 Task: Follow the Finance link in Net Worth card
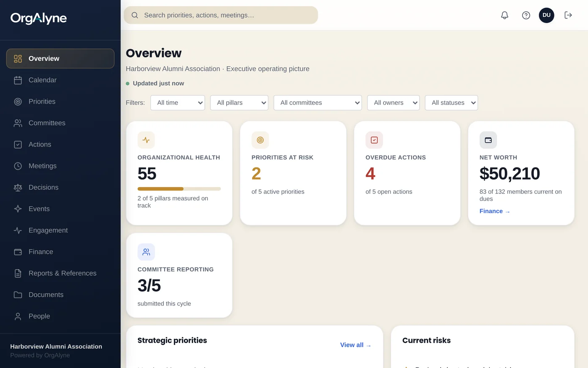[x=495, y=211]
